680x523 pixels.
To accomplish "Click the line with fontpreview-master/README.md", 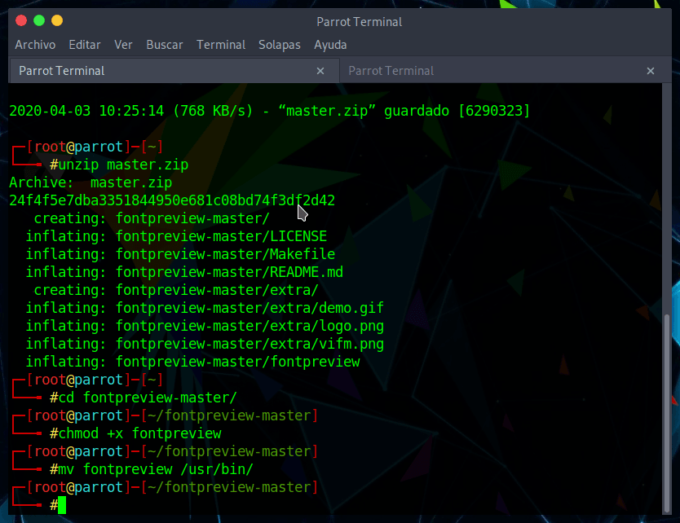I will tap(184, 272).
